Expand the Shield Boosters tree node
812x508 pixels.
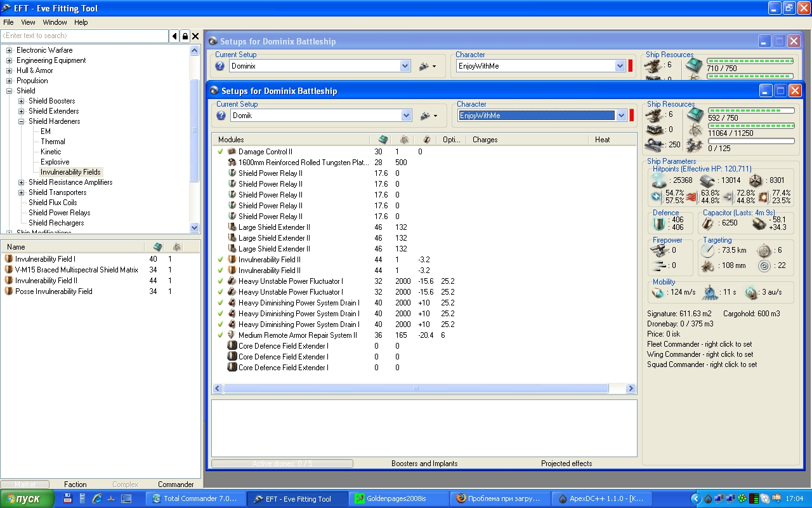click(22, 101)
